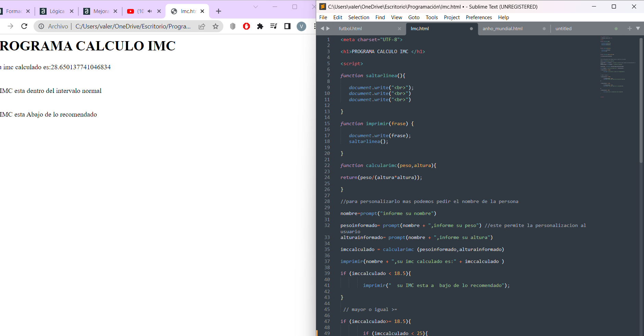The width and height of the screenshot is (644, 336).
Task: Bookmark this page with star icon
Action: (215, 26)
